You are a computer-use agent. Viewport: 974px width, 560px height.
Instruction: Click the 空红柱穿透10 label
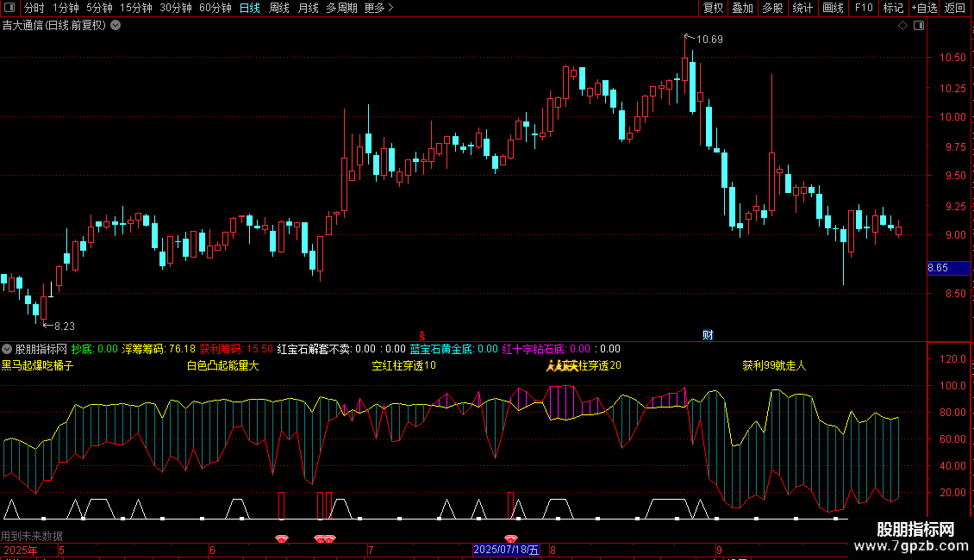click(x=403, y=365)
